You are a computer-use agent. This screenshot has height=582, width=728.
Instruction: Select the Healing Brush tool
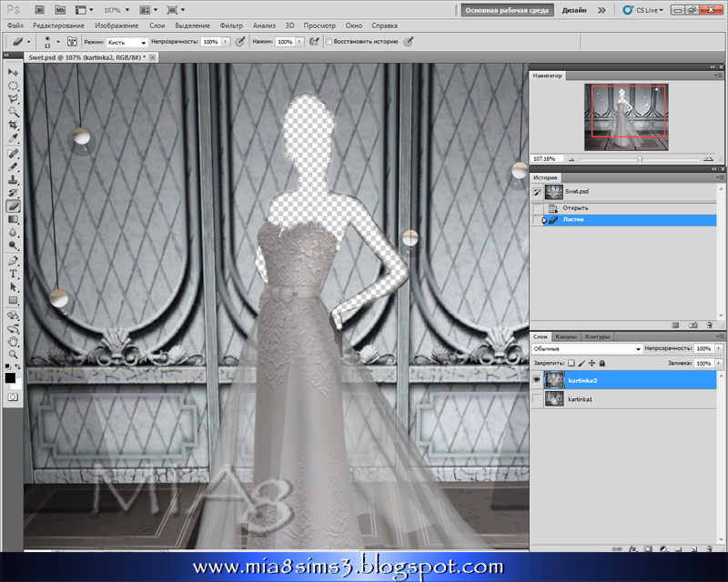pos(13,154)
